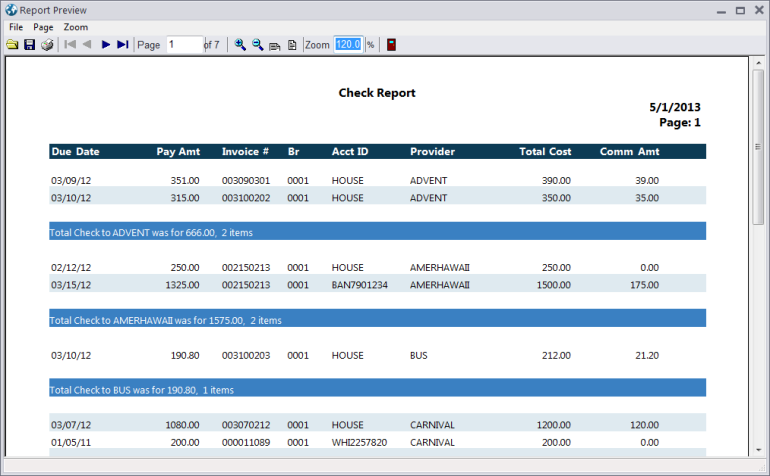
Task: Click the Provider column header
Action: 432,152
